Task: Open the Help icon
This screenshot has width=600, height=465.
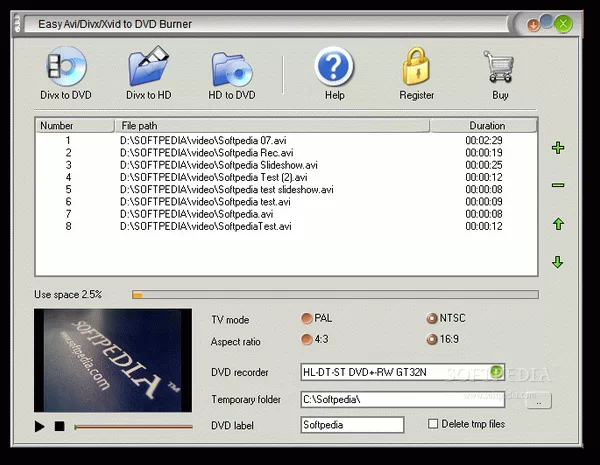Action: (x=334, y=72)
